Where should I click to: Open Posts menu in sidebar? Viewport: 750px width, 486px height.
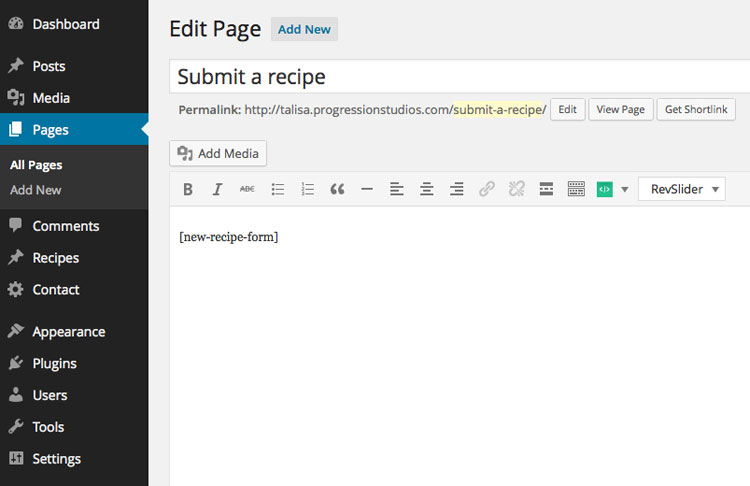point(74,66)
